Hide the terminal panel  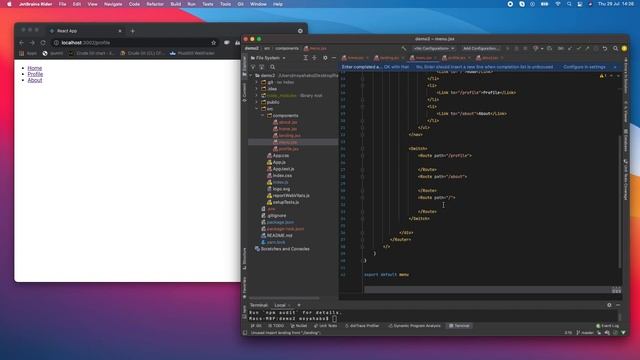tap(618, 305)
